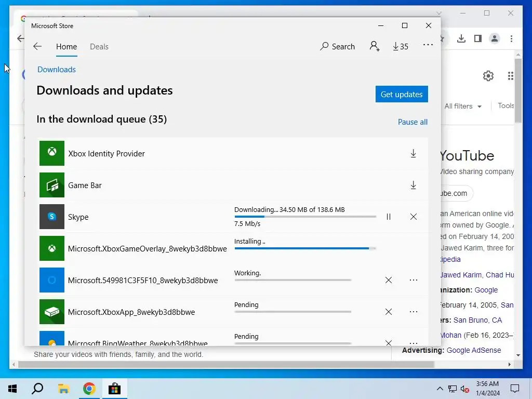
Task: Open the Store see-more ellipsis menu
Action: point(428,45)
